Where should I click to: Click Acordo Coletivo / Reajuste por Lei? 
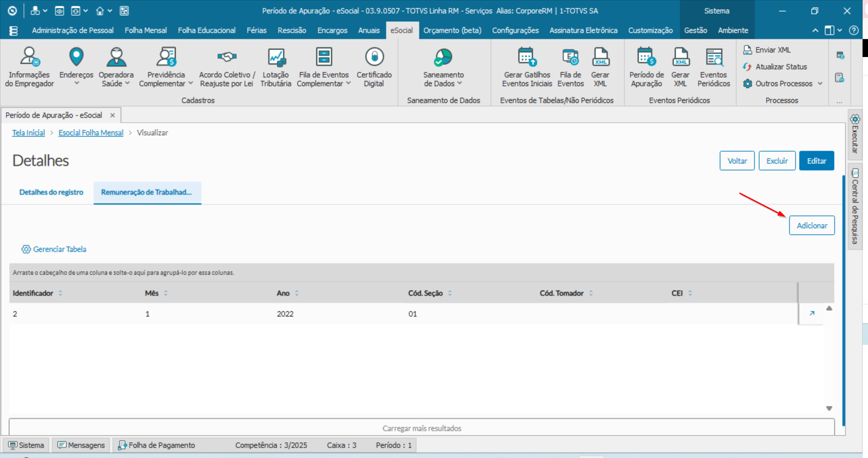pyautogui.click(x=226, y=66)
